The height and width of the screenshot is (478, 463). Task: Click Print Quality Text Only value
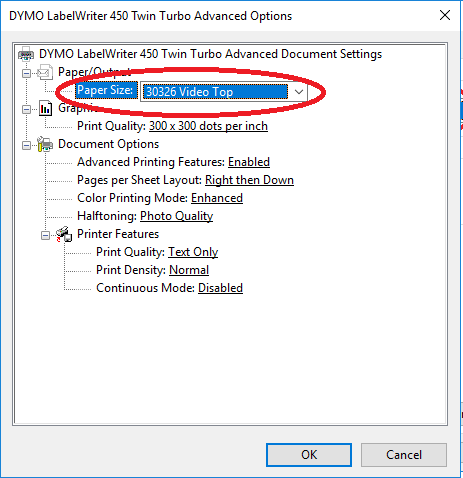coord(193,252)
